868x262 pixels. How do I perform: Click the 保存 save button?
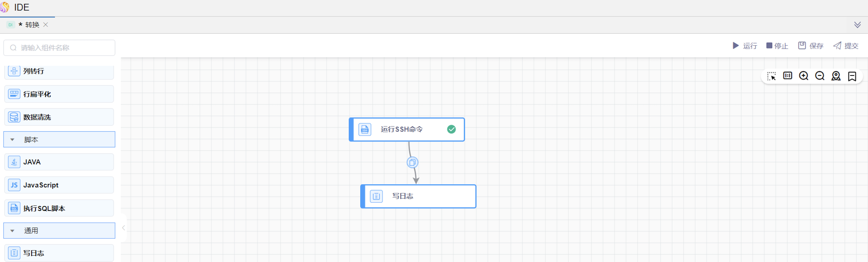coord(811,46)
